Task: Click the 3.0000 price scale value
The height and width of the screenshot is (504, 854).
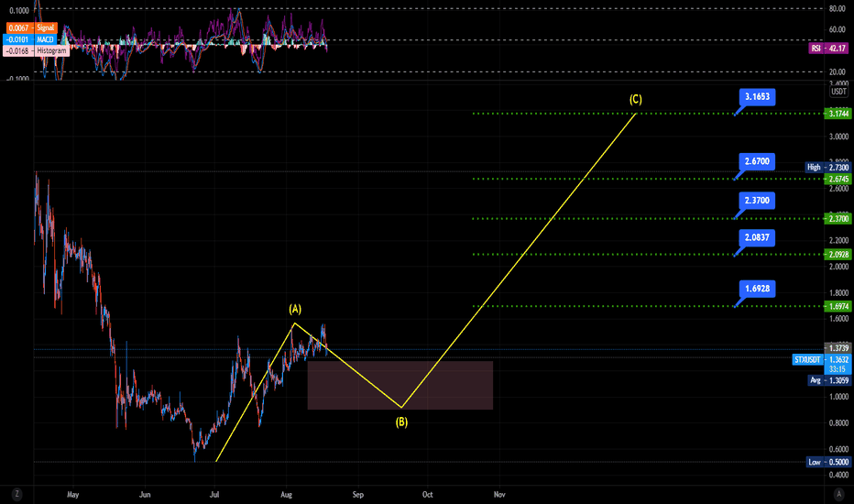Action: click(x=838, y=137)
